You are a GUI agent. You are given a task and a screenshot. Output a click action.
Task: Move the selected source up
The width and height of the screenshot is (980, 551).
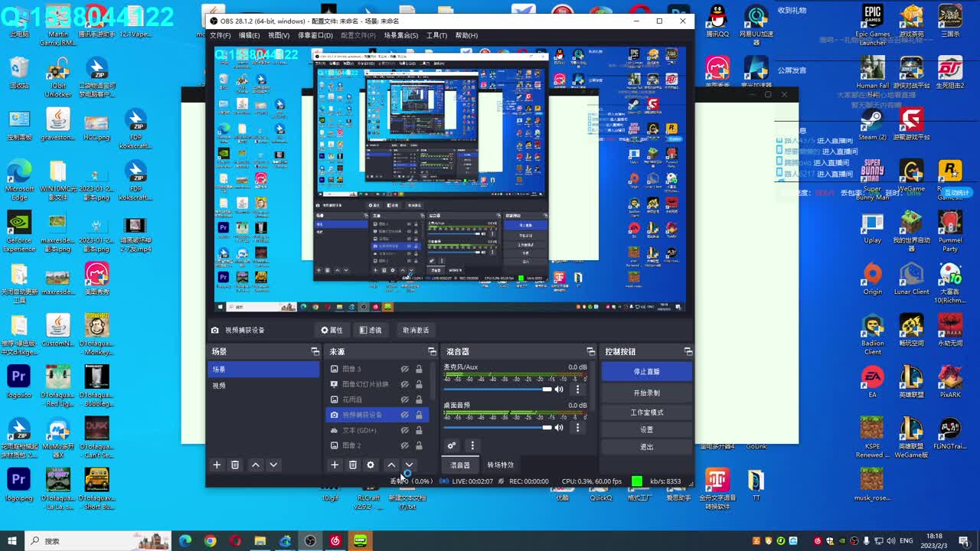pyautogui.click(x=391, y=465)
